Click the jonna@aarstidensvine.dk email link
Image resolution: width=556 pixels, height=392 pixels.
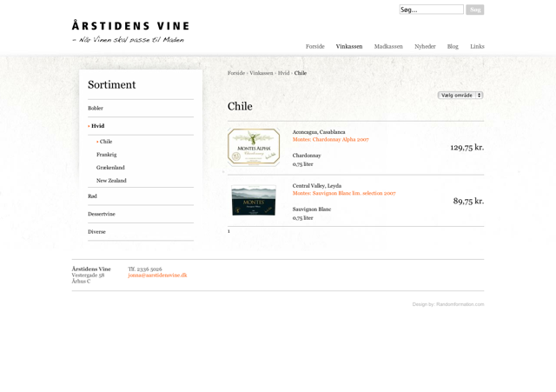point(157,276)
